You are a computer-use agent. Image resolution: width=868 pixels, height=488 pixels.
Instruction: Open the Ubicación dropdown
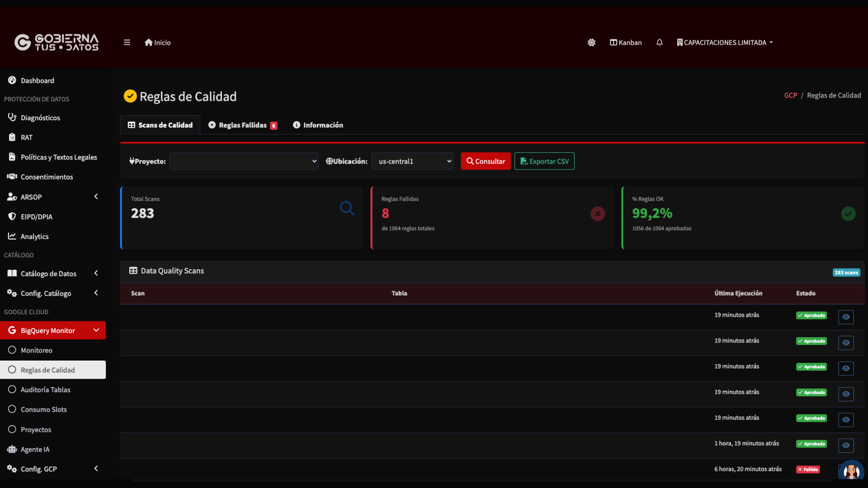(x=412, y=161)
